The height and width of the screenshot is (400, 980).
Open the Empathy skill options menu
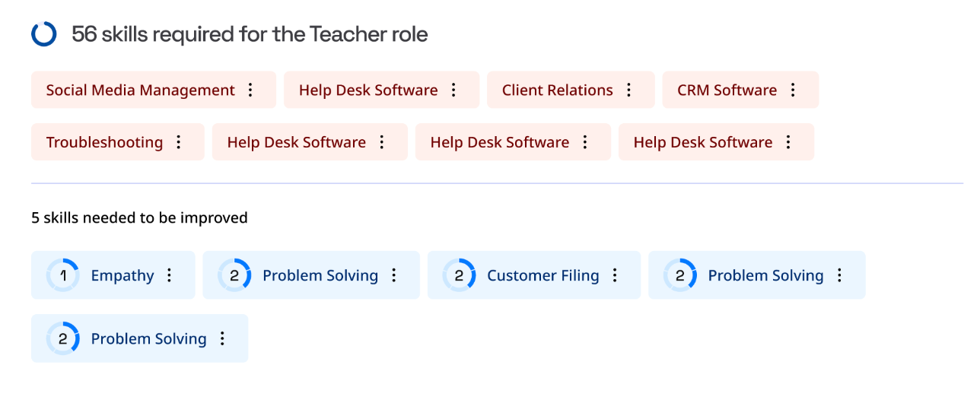pyautogui.click(x=170, y=275)
